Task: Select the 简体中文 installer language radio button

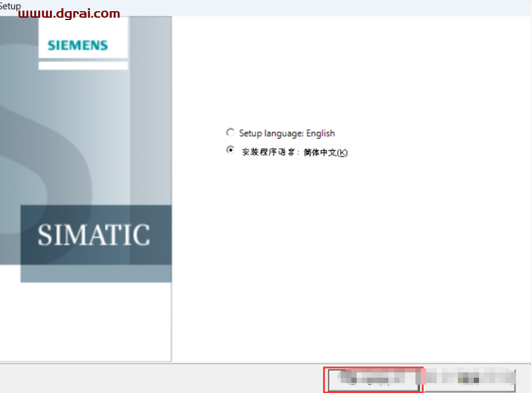Action: [230, 151]
